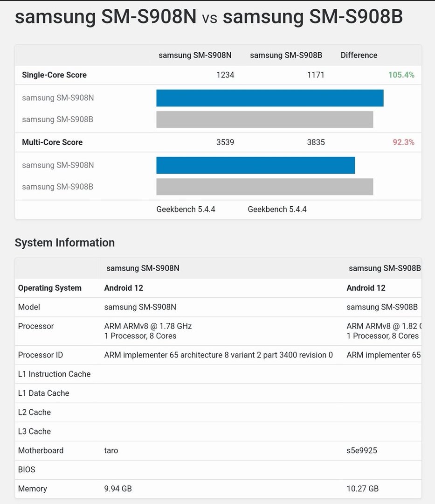
Task: Click the Processor ID row label
Action: (41, 355)
